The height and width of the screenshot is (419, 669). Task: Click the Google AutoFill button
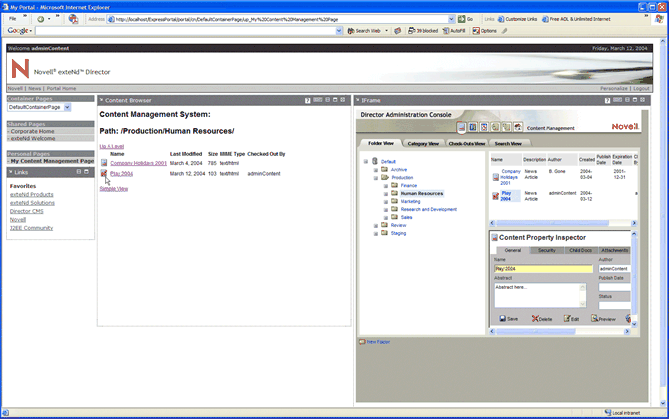tap(454, 31)
